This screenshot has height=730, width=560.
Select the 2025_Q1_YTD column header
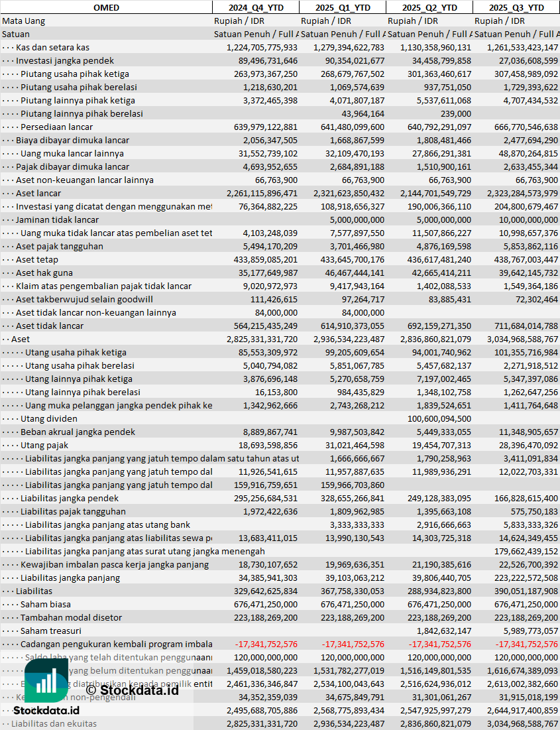342,7
